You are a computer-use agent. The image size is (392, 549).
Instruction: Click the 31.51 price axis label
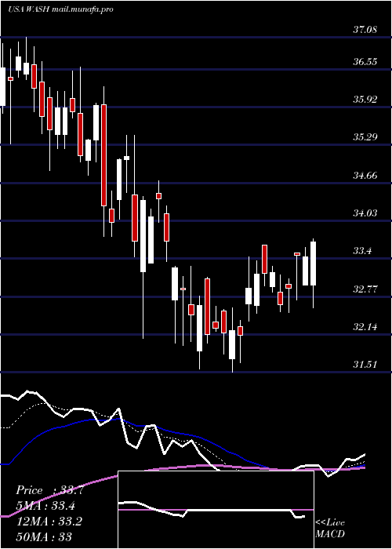(365, 365)
